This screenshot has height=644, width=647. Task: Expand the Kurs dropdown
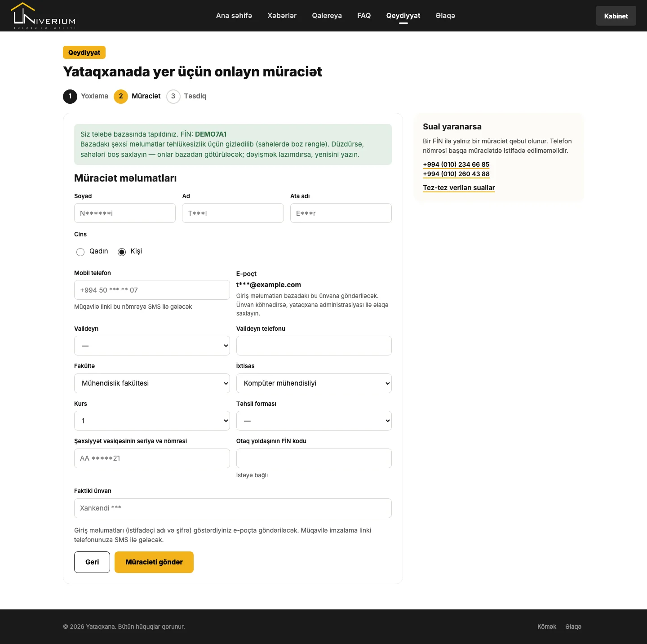[x=152, y=421]
